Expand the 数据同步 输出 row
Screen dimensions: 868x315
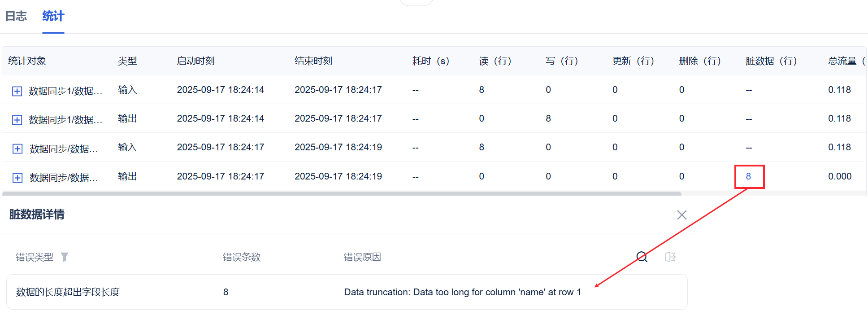(17, 178)
